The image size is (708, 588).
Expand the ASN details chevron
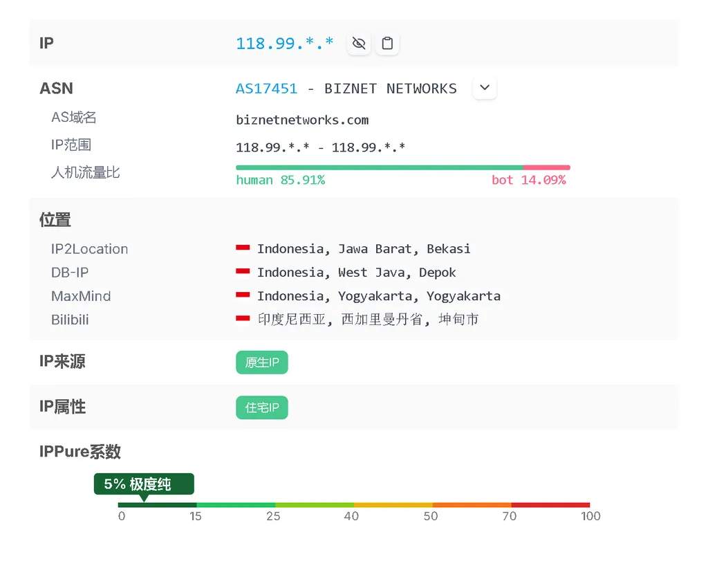point(485,88)
